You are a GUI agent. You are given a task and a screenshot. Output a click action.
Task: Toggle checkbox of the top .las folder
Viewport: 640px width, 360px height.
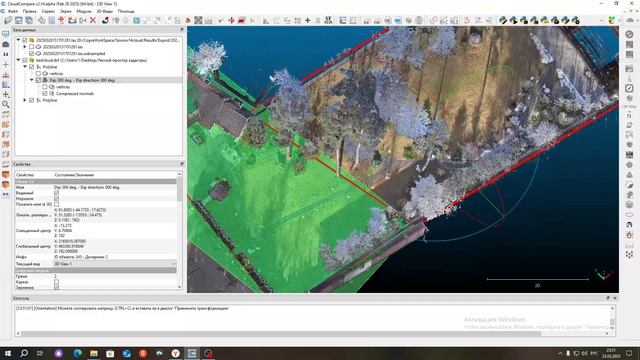25,40
